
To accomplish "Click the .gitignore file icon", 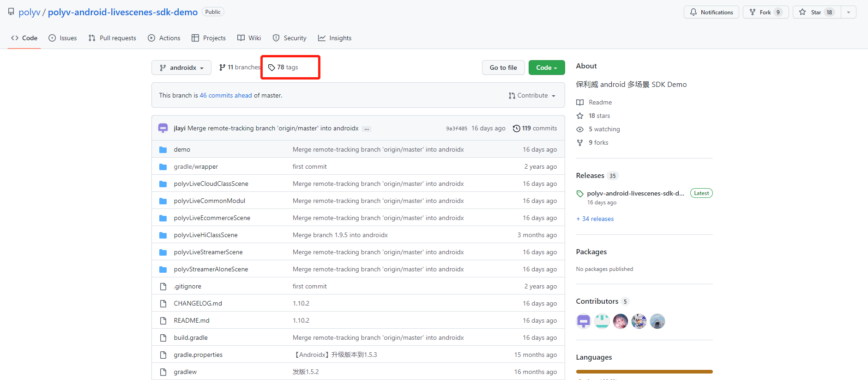I will 163,286.
